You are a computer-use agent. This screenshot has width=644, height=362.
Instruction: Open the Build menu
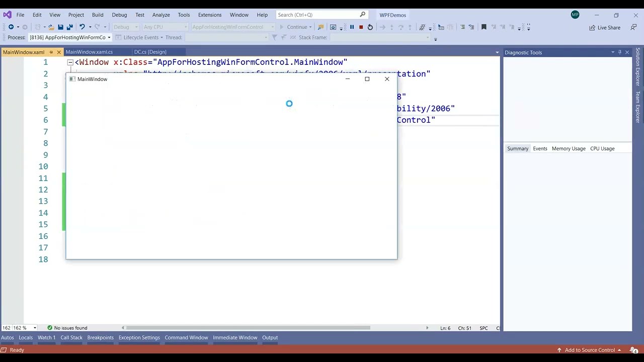98,15
